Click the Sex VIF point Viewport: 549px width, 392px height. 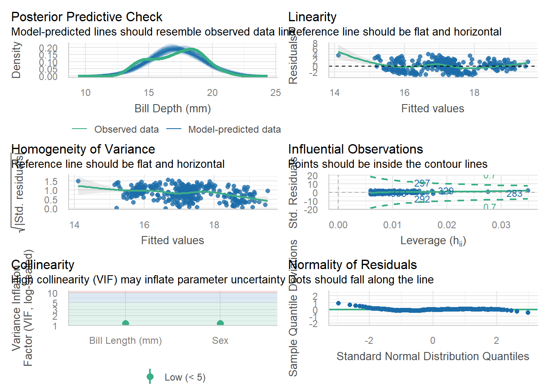(x=220, y=323)
